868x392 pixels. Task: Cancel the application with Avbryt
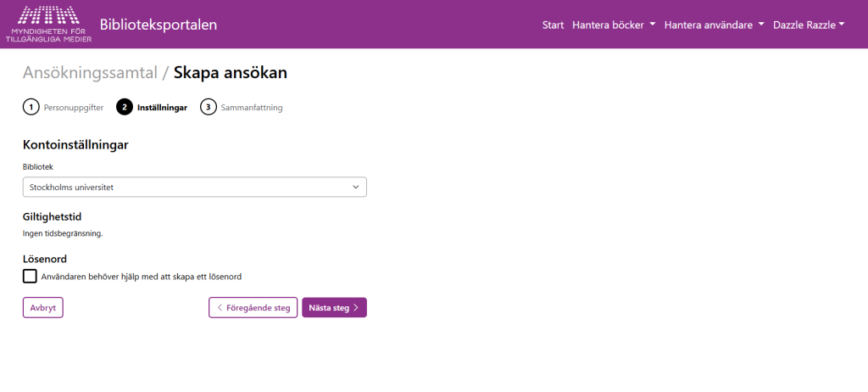42,307
